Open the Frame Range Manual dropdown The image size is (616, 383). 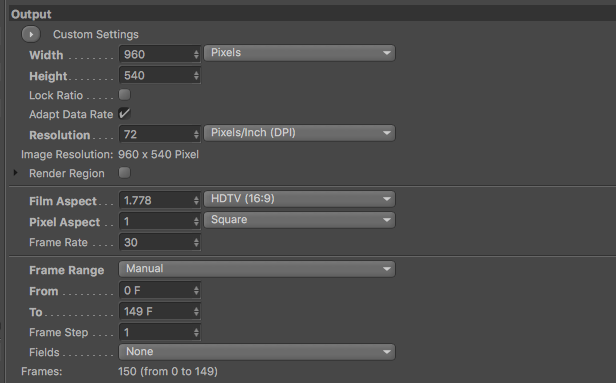coord(257,269)
